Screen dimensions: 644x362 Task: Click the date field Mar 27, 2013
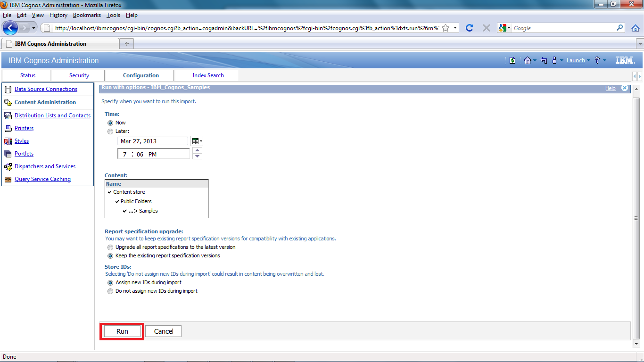pos(152,141)
